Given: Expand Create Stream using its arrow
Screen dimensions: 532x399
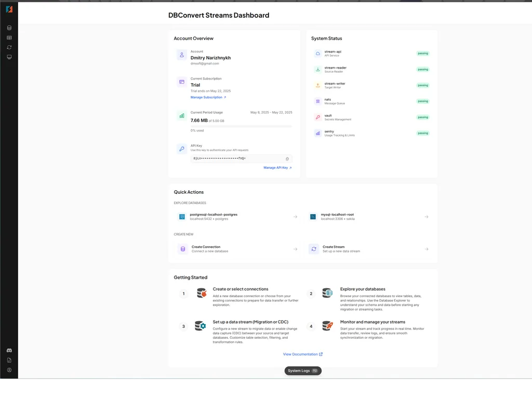Looking at the screenshot, I should click(x=427, y=249).
